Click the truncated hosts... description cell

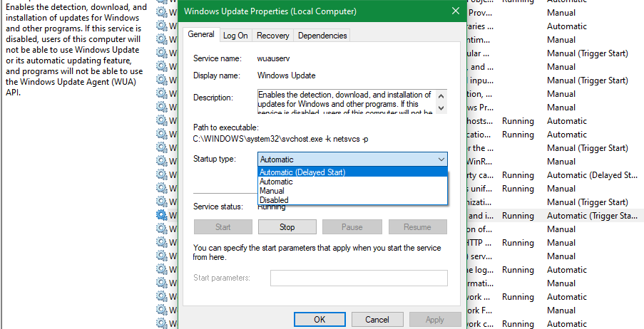(480, 121)
